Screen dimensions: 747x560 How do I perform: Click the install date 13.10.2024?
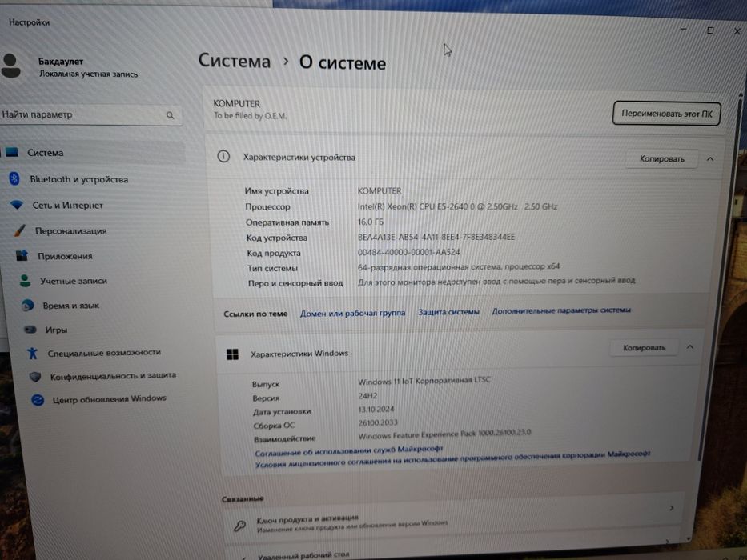point(376,409)
